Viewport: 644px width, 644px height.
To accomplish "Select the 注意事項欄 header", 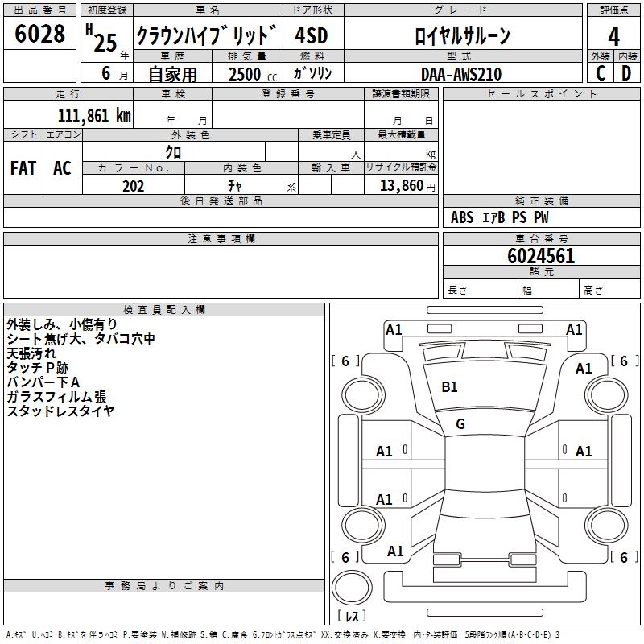I will pyautogui.click(x=221, y=238).
